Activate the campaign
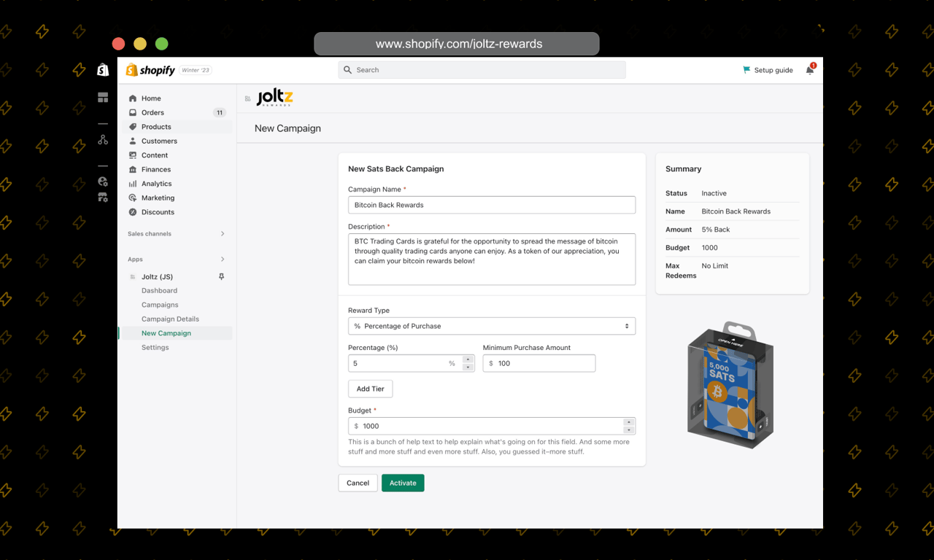934x560 pixels. pos(403,483)
